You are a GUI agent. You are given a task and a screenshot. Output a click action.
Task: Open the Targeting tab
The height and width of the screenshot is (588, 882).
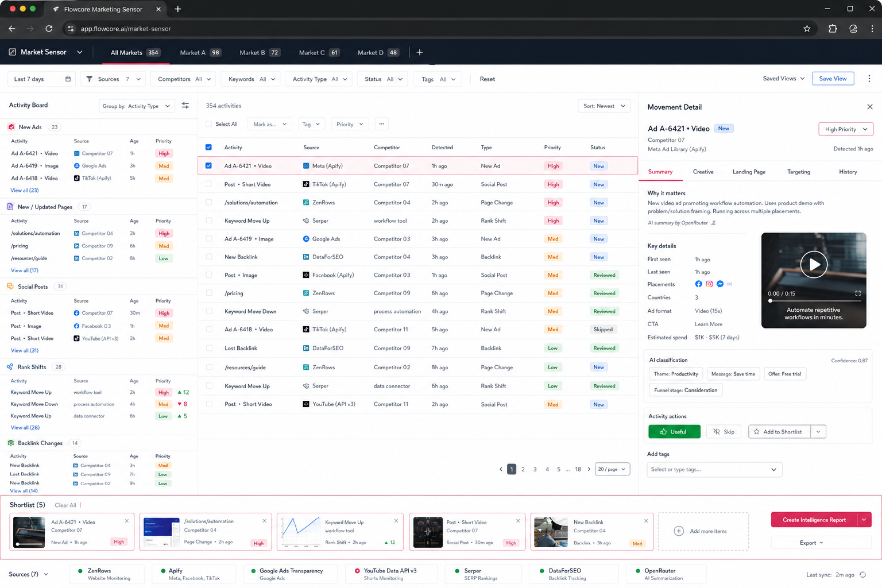point(798,172)
